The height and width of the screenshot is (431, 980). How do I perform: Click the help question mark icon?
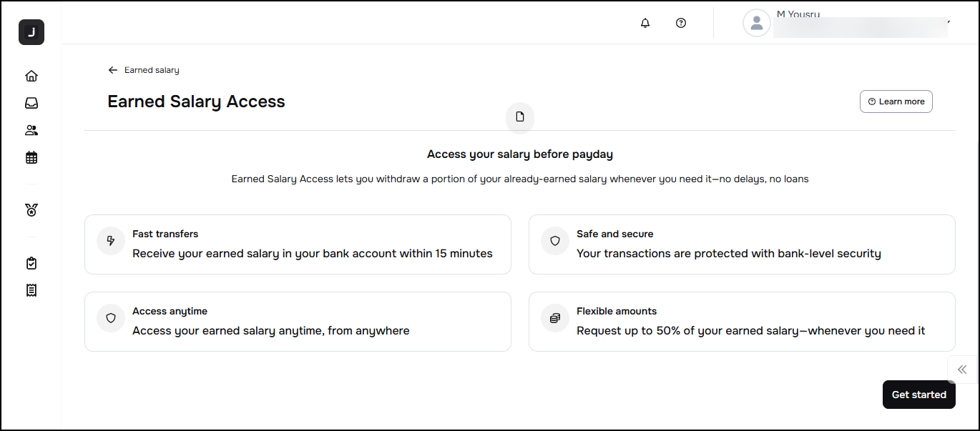pos(681,23)
